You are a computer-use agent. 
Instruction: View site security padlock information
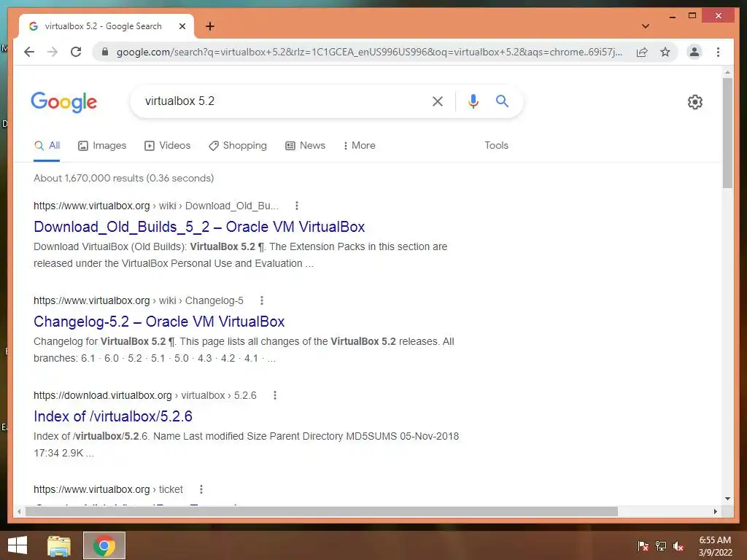[x=105, y=52]
